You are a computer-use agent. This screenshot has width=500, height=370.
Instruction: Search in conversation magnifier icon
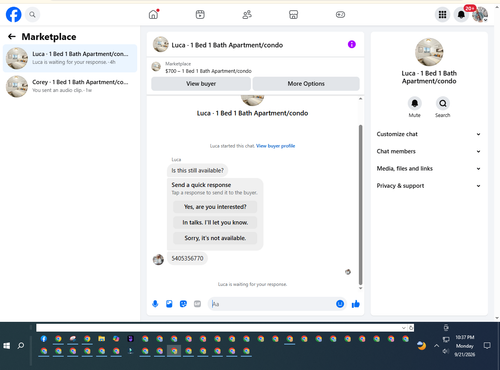click(443, 103)
